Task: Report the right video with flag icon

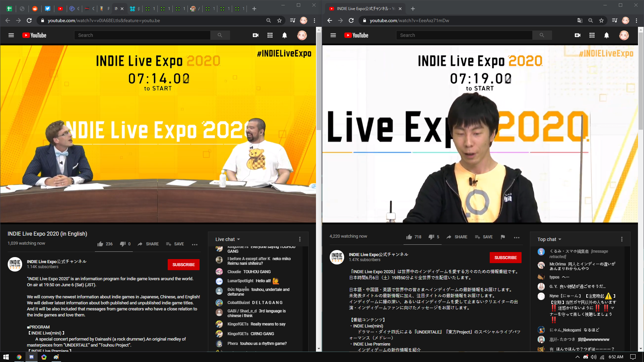Action: (502, 237)
